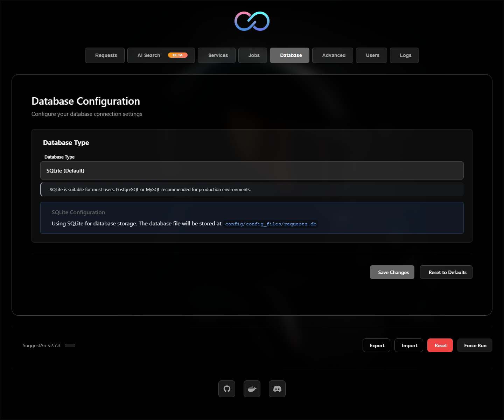Open the Discord icon link
Viewport: 504px width, 420px height.
tap(277, 389)
